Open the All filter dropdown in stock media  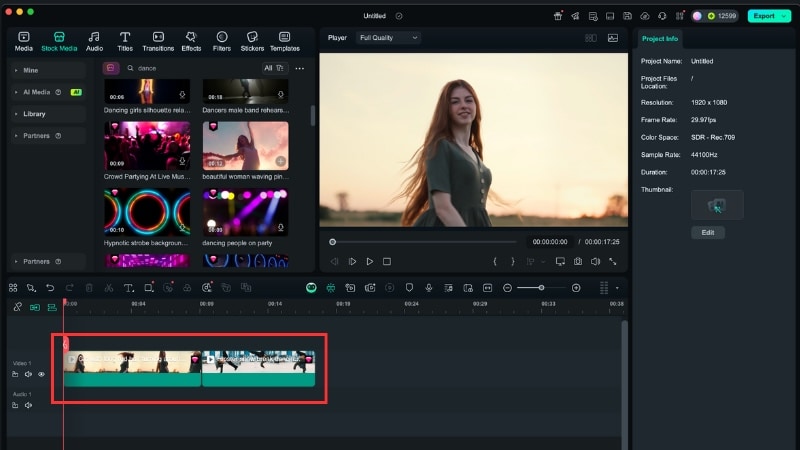[x=273, y=68]
